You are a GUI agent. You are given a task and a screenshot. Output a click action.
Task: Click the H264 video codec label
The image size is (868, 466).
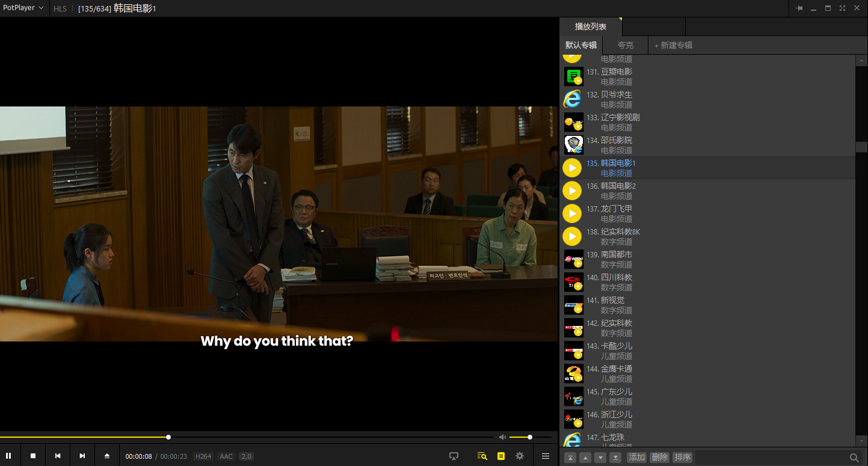click(x=203, y=456)
